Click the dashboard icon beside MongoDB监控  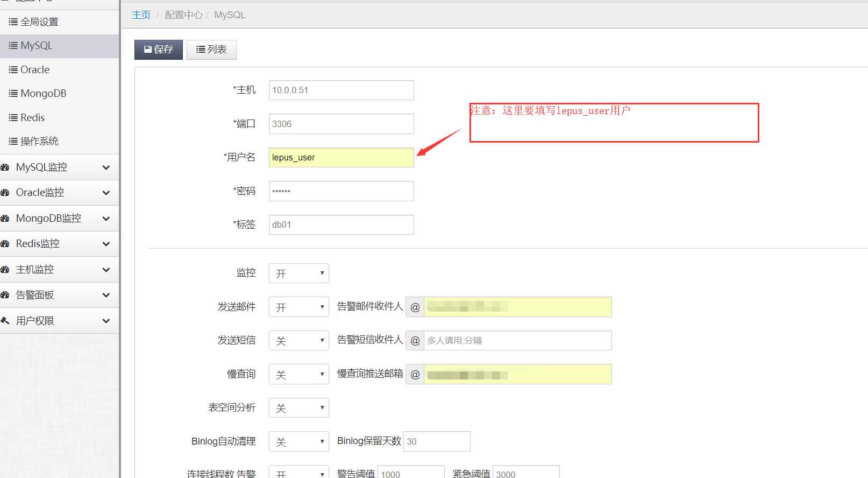pyautogui.click(x=5, y=219)
